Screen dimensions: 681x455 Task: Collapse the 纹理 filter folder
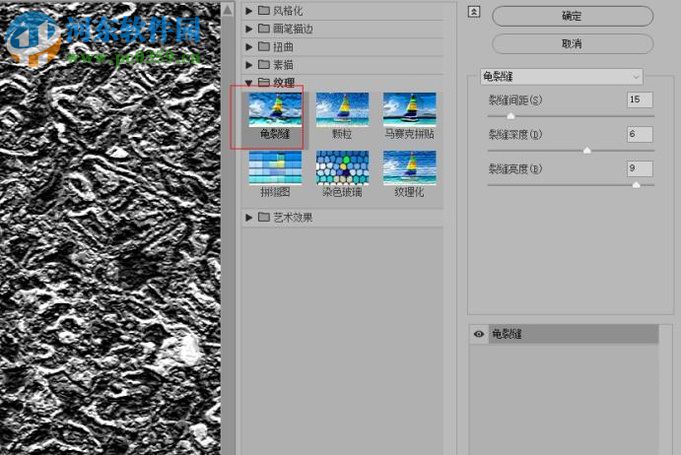[x=248, y=82]
